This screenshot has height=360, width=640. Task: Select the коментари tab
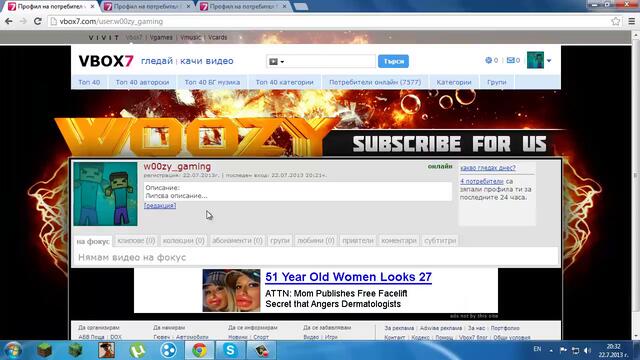[x=399, y=241]
